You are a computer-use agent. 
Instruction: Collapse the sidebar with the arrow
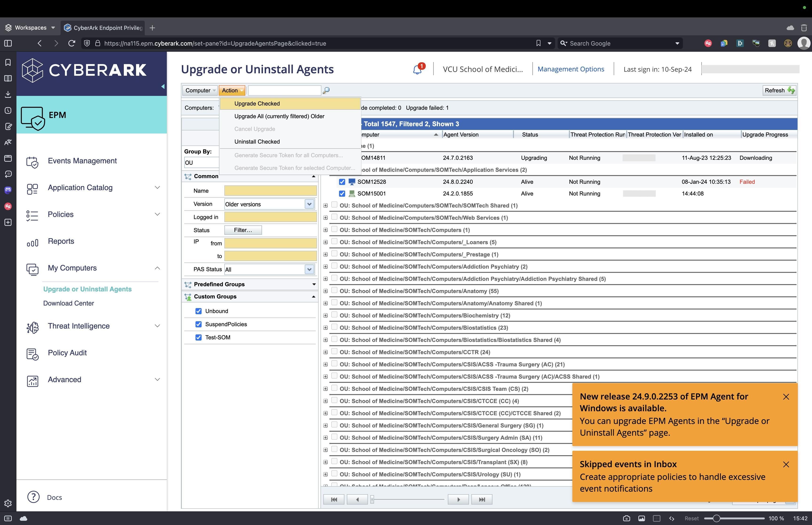[x=163, y=86]
